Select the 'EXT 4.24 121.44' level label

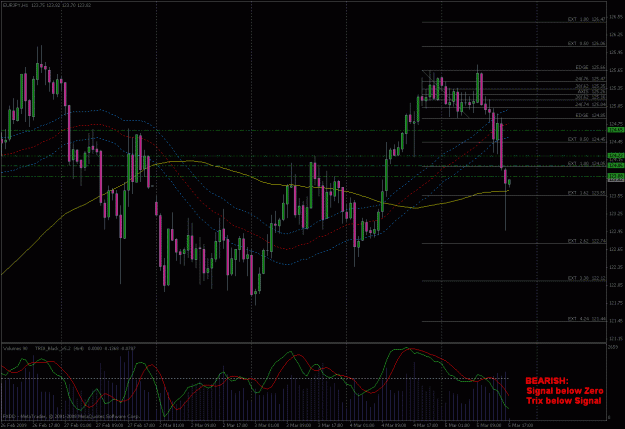pos(587,319)
